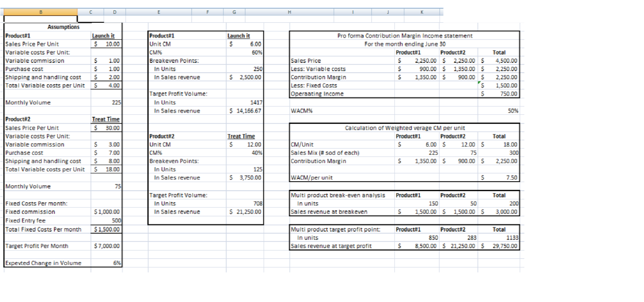
Task: Select the 6% expected change cell
Action: point(107,263)
